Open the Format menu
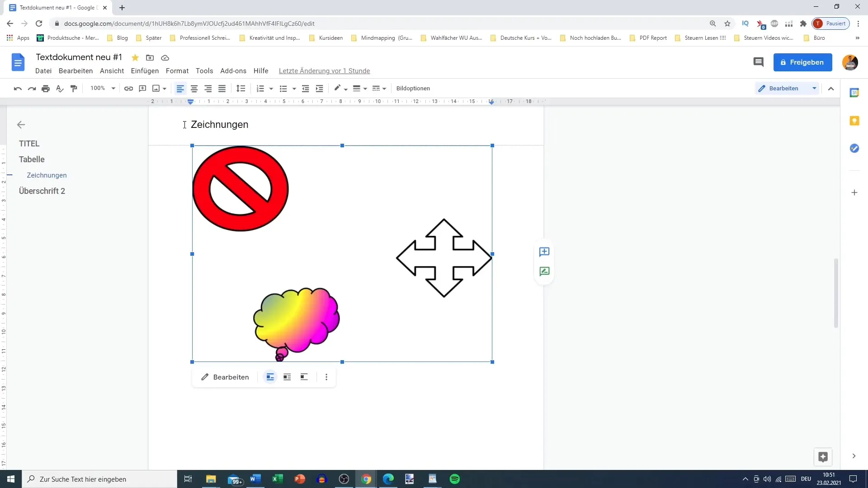The width and height of the screenshot is (868, 488). (177, 71)
